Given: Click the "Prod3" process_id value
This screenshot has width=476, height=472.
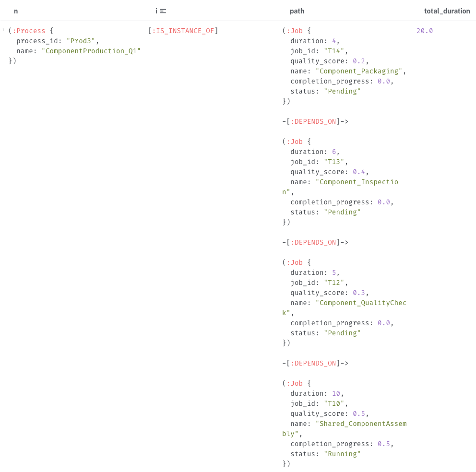Looking at the screenshot, I should pyautogui.click(x=81, y=41).
